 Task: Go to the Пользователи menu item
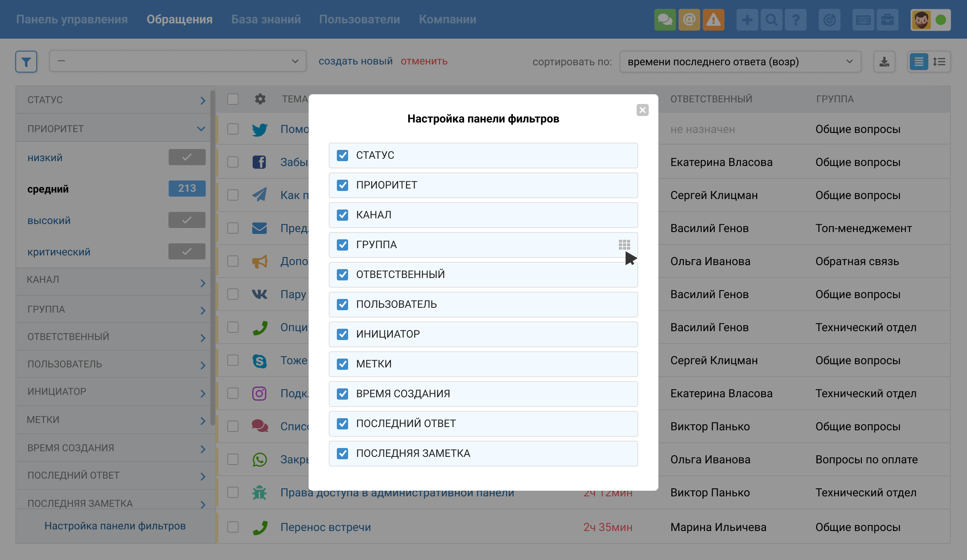pos(359,19)
